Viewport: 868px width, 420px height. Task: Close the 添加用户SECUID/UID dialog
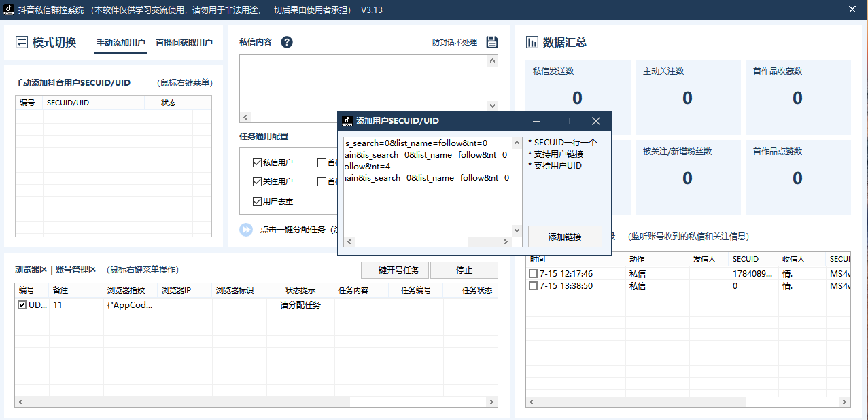pos(595,121)
